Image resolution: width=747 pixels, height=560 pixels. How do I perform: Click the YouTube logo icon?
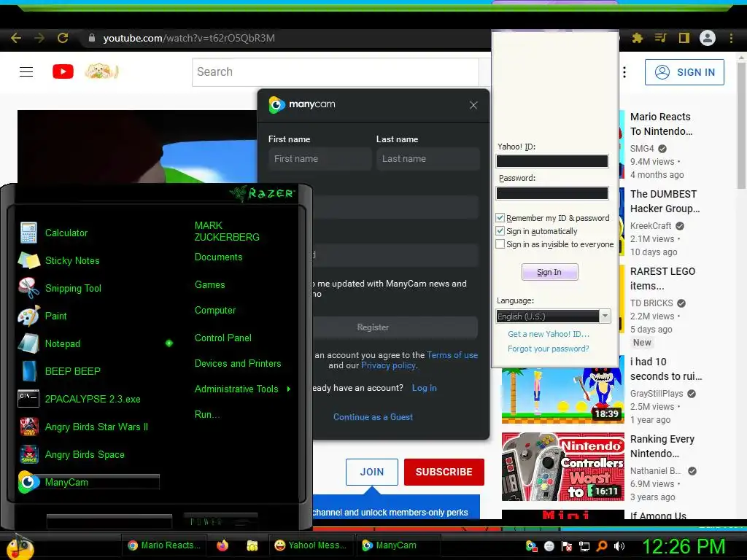(x=63, y=71)
